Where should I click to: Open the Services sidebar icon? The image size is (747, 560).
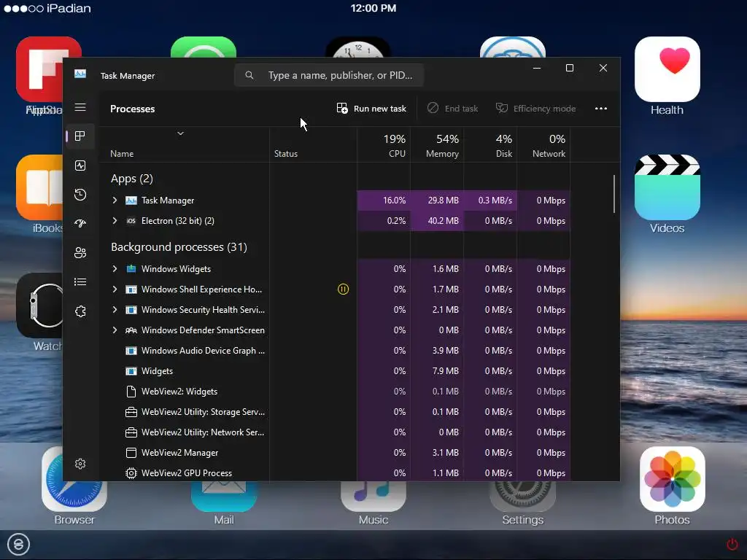80,311
